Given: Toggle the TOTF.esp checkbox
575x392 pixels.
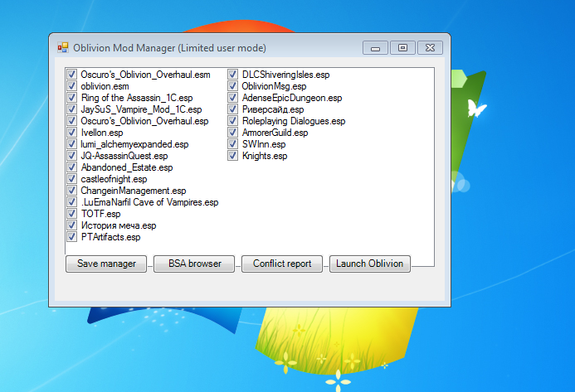Looking at the screenshot, I should [71, 214].
